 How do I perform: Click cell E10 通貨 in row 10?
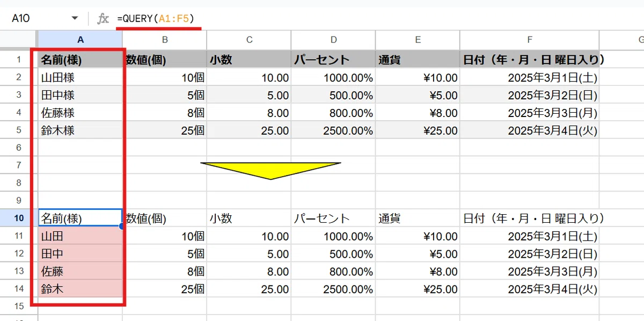418,218
